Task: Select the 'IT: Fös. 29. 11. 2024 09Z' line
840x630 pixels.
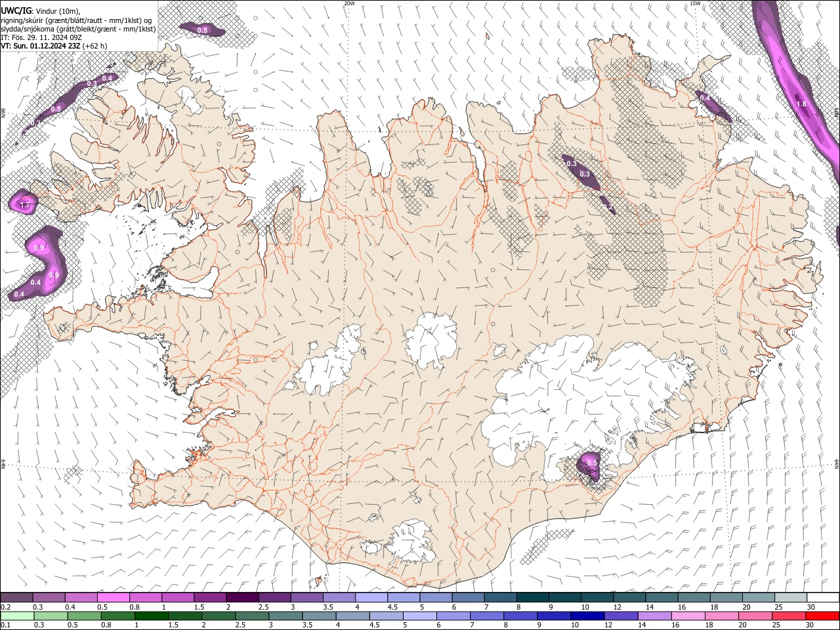Action: tap(41, 37)
